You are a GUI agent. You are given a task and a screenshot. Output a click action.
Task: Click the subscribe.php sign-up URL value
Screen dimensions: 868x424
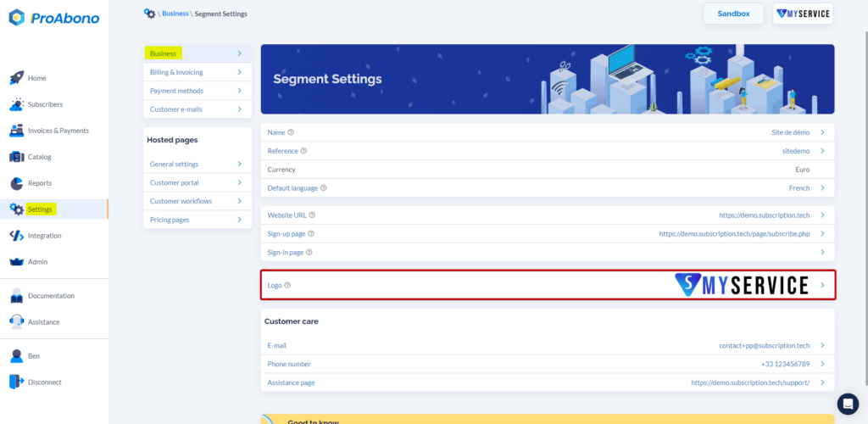[735, 233]
